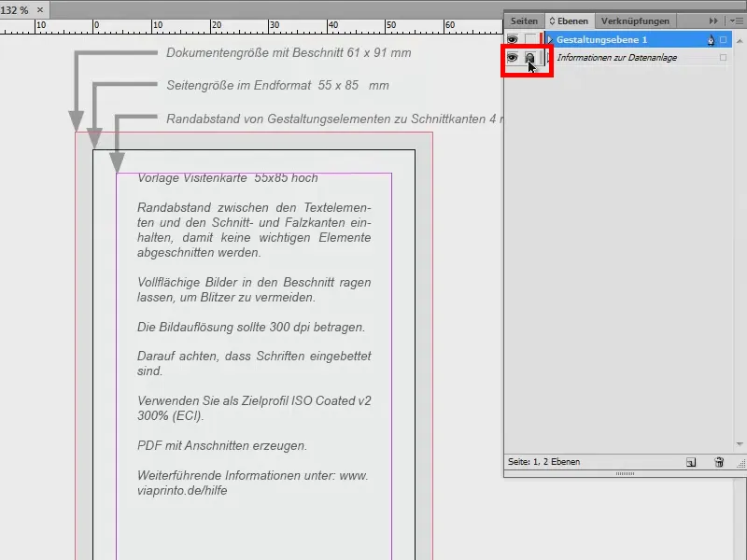Click 'PDF mit Anschnitten erzeugen.' text
The height and width of the screenshot is (560, 747).
(222, 446)
